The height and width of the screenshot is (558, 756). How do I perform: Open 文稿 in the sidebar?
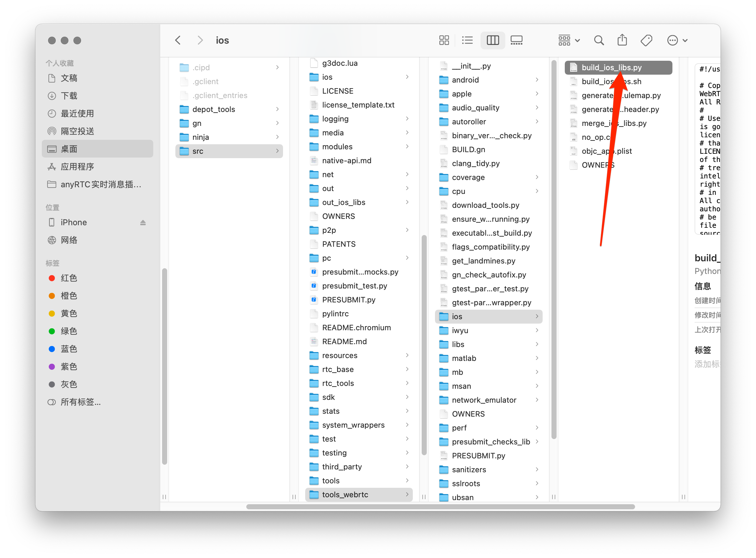tap(97, 78)
